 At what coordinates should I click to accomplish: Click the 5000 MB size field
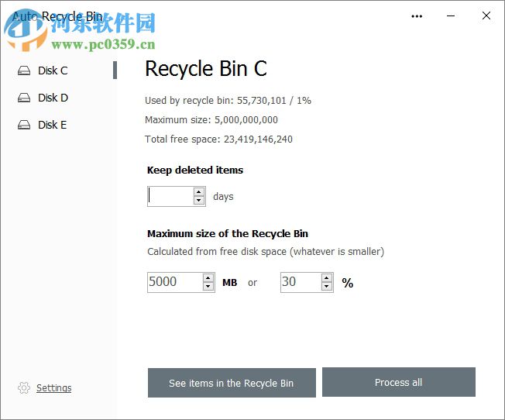tap(175, 282)
